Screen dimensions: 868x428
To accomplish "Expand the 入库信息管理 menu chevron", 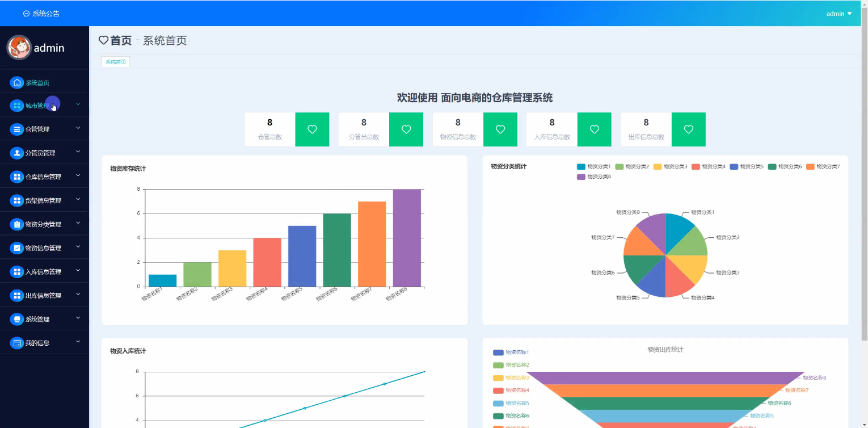I will [78, 271].
